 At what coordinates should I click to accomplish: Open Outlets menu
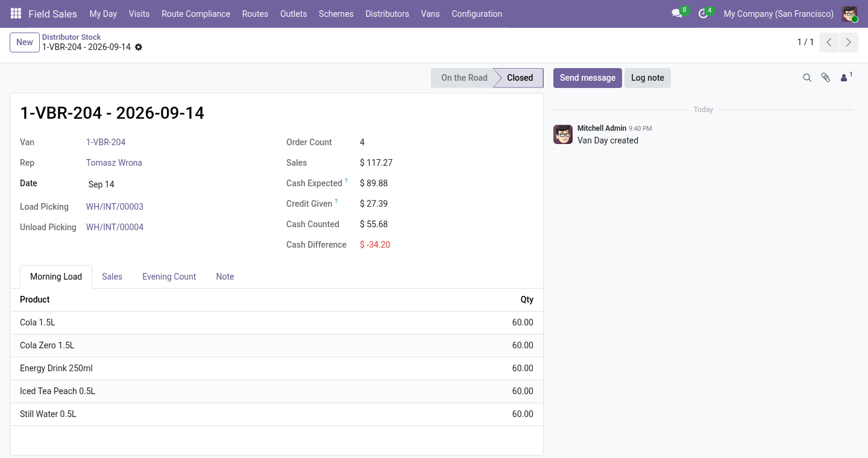point(294,14)
